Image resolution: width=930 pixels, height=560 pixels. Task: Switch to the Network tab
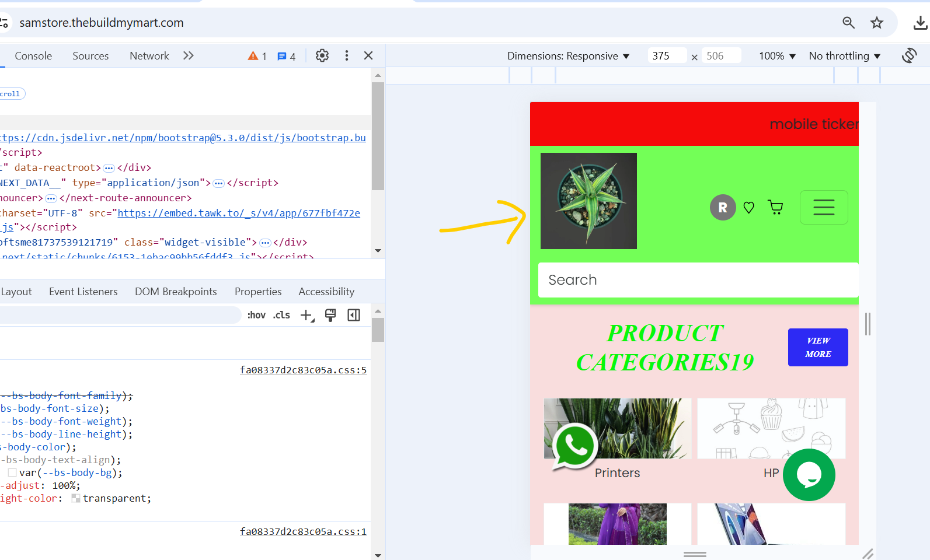coord(149,56)
